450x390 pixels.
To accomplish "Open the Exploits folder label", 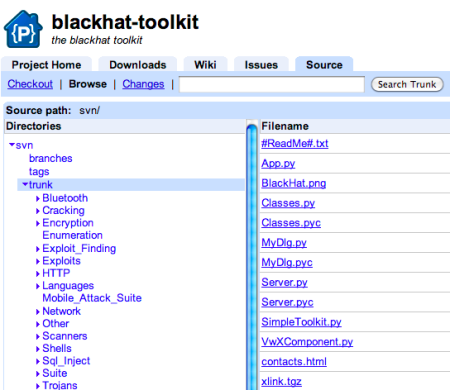I will point(61,261).
